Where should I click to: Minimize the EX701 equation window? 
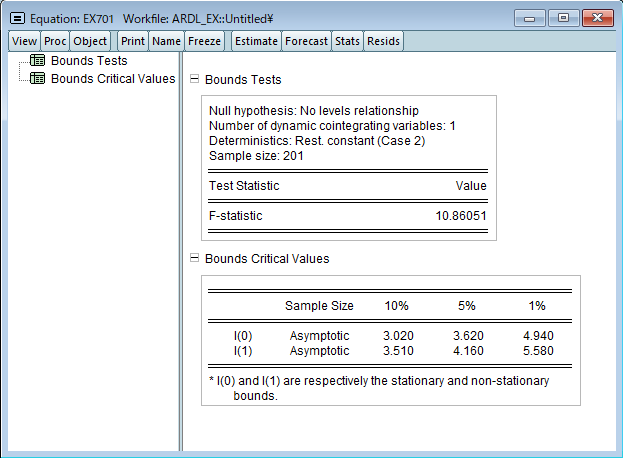531,18
